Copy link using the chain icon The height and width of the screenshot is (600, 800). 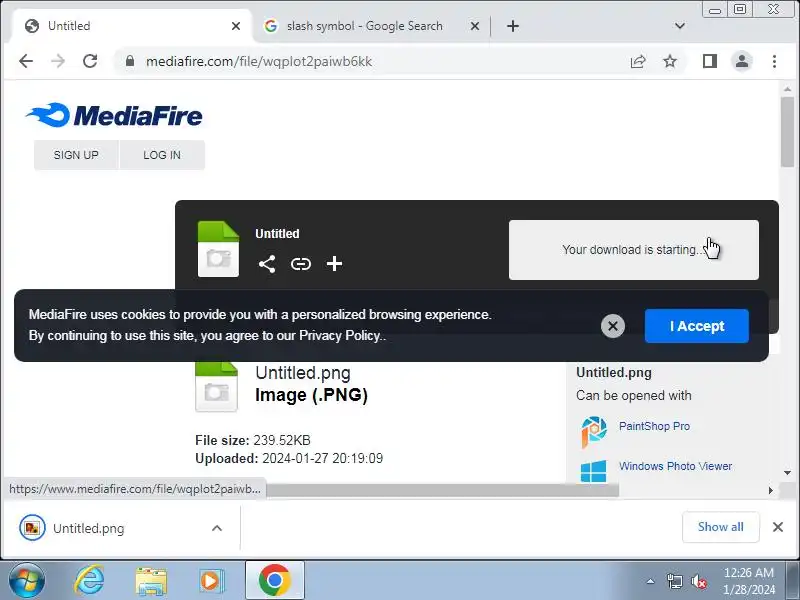coord(301,264)
